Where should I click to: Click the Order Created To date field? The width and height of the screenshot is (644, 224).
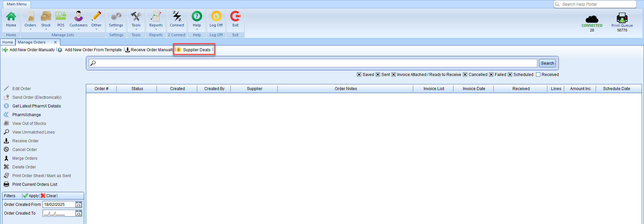[59, 213]
